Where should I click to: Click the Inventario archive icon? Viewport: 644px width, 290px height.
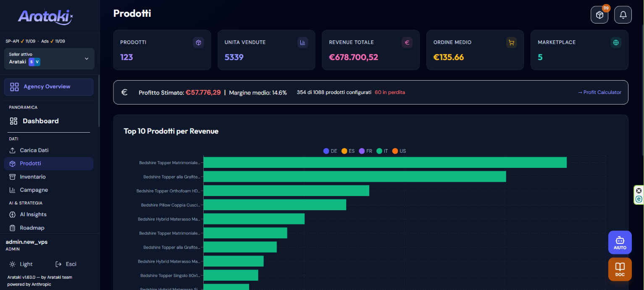[12, 177]
